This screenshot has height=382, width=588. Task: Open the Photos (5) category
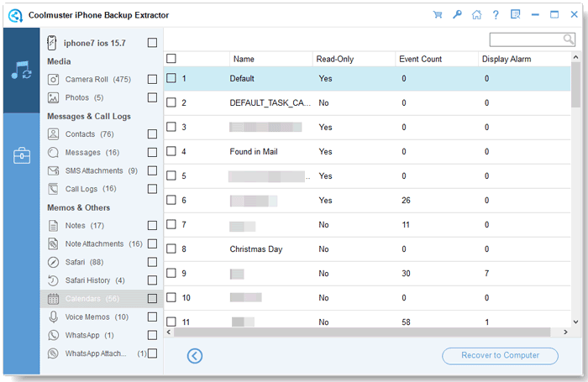click(x=84, y=98)
